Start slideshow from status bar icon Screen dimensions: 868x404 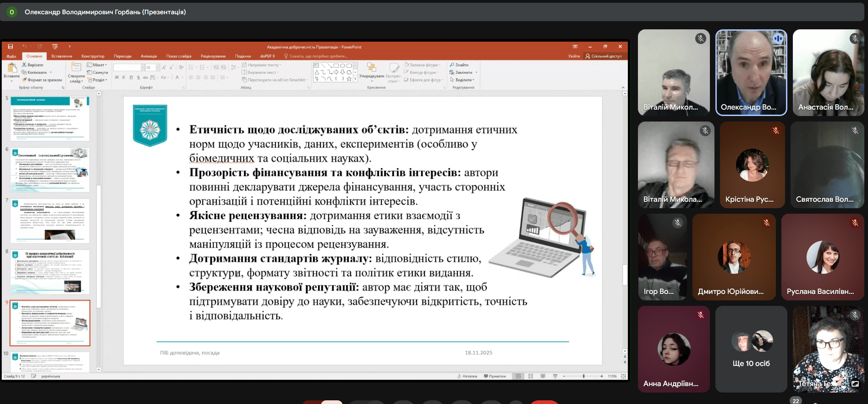(555, 376)
